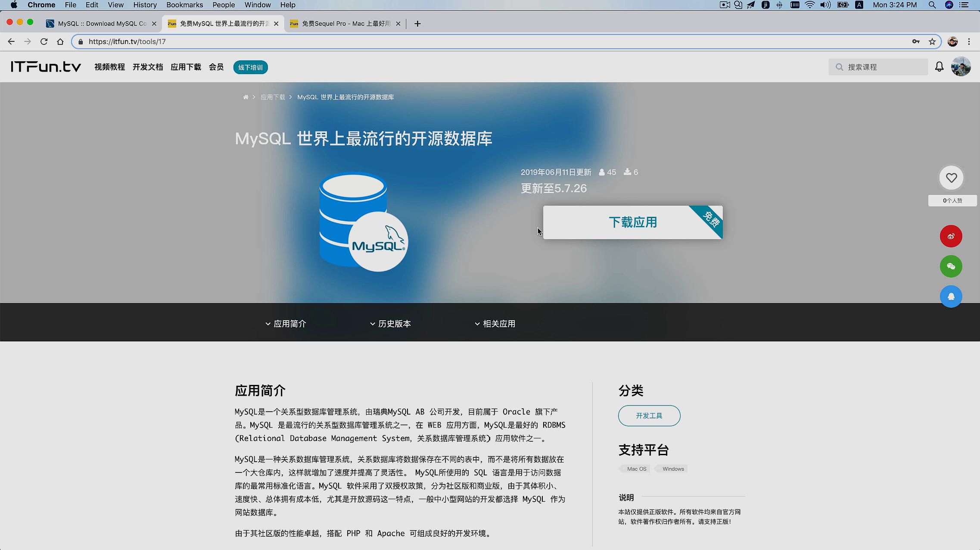Open the macOS Spotlight search icon
The width and height of the screenshot is (980, 550).
click(x=932, y=5)
